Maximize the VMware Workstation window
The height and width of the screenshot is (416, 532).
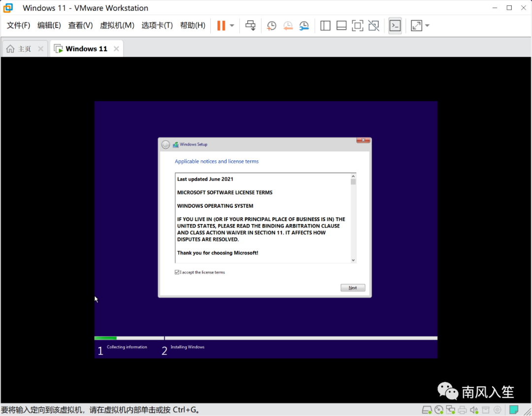pos(509,8)
